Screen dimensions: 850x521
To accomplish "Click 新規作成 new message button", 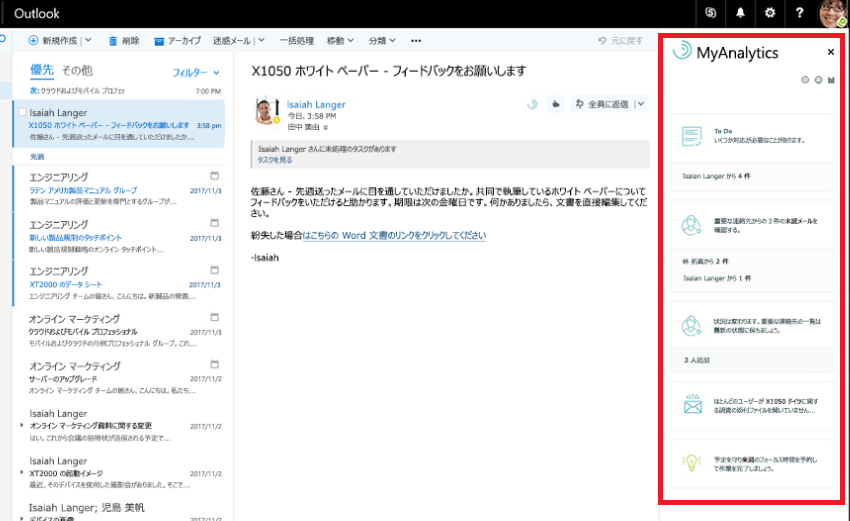I will click(53, 41).
